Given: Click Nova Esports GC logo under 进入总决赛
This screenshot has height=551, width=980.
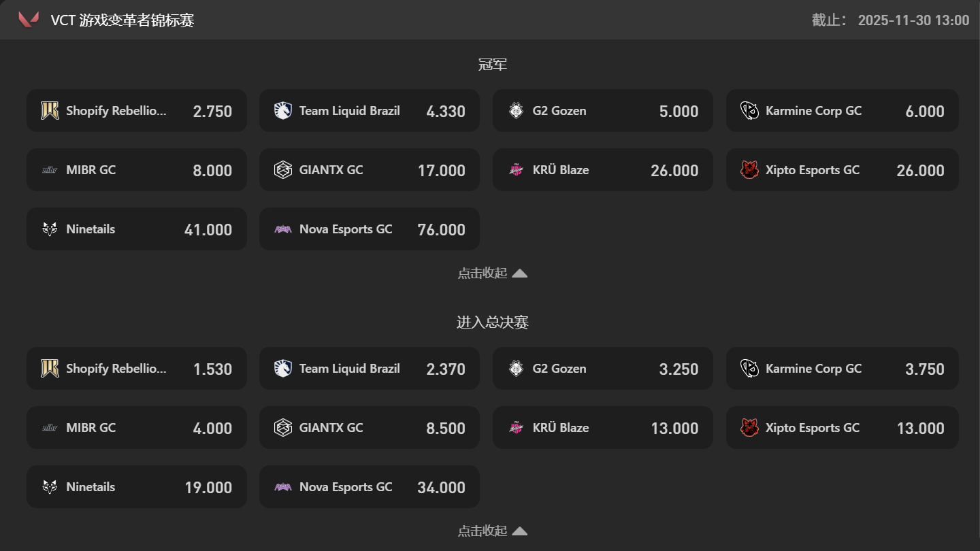Looking at the screenshot, I should (282, 487).
